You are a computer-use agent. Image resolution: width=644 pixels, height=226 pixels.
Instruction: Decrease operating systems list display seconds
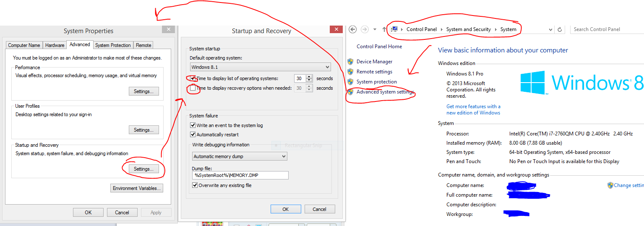coord(309,81)
